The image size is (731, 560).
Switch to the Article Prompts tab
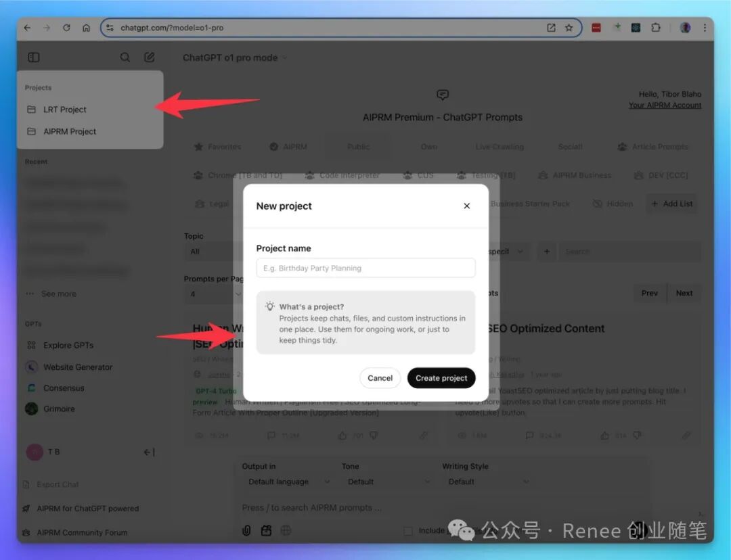click(x=653, y=147)
